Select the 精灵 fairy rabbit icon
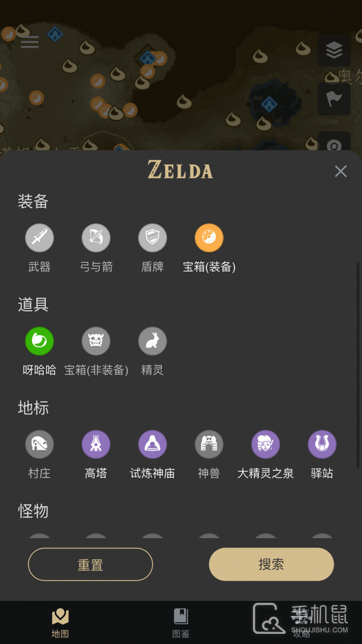 (x=153, y=342)
